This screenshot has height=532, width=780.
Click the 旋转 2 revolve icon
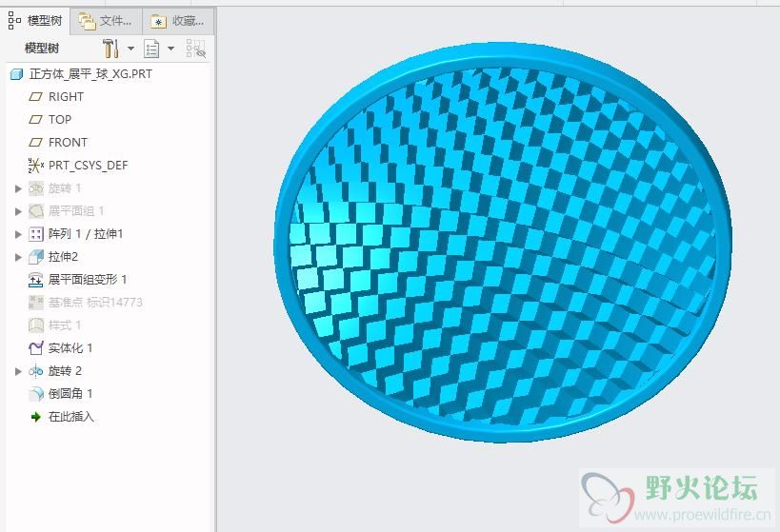point(36,371)
